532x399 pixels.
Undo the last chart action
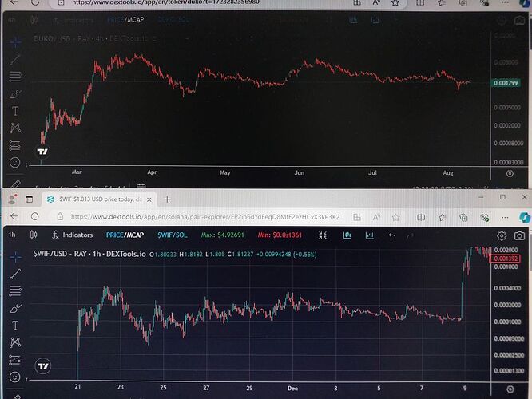(x=392, y=235)
